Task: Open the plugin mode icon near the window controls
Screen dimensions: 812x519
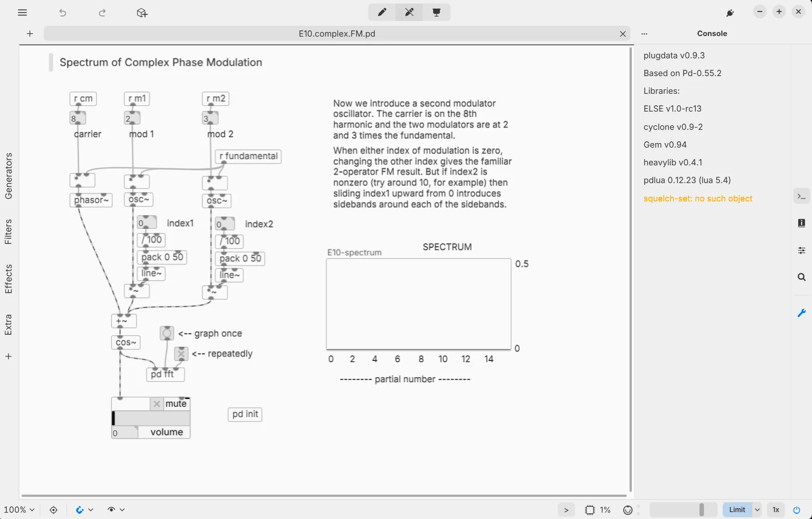Action: click(x=730, y=13)
